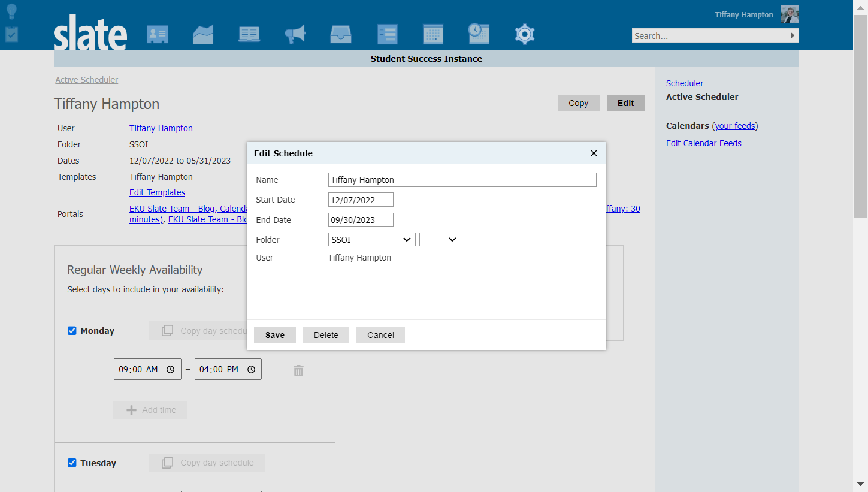Open the open book navigation icon
The width and height of the screenshot is (868, 492).
[x=249, y=34]
